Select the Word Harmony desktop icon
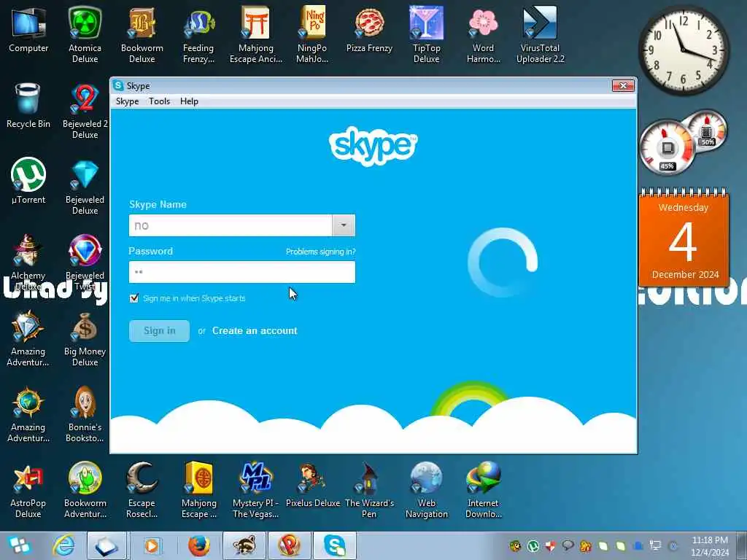Viewport: 747px width, 560px height. (x=483, y=35)
